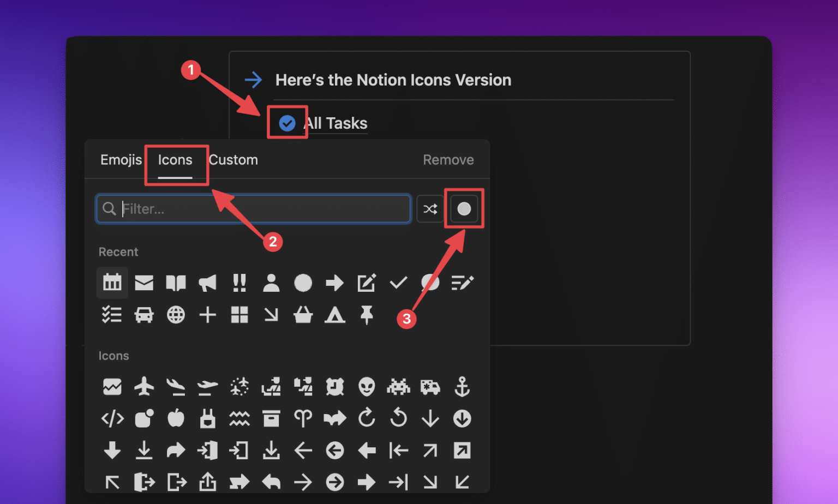
Task: Open the icon color picker circle
Action: tap(464, 209)
